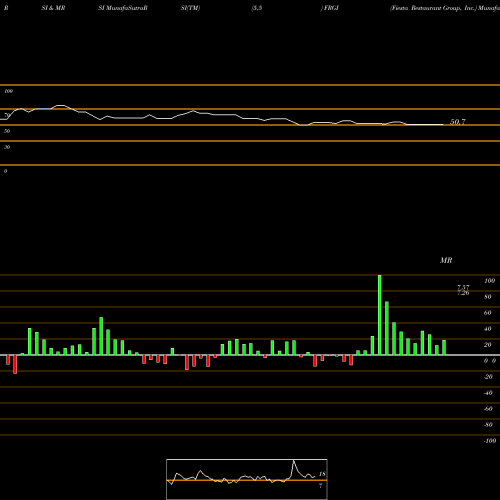500x500 pixels.
Task: Click the lowest red MR bar at far left
Action: [x=15, y=364]
